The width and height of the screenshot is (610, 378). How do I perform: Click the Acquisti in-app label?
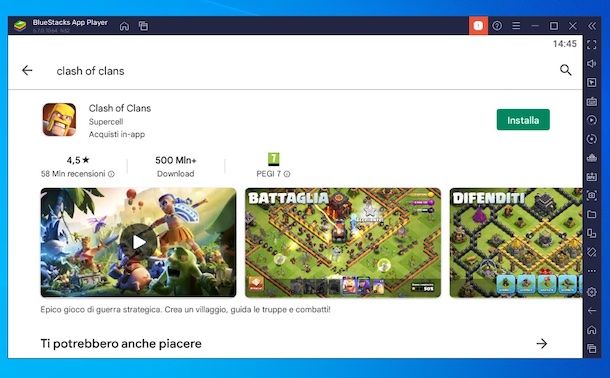tap(117, 135)
